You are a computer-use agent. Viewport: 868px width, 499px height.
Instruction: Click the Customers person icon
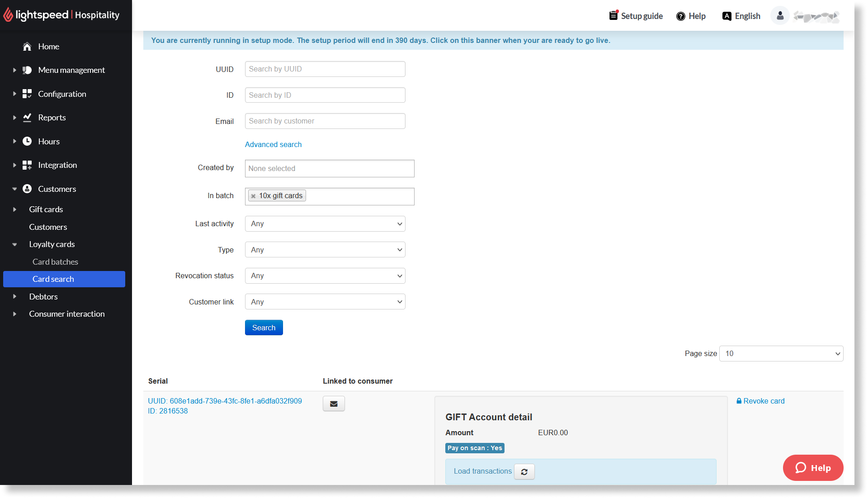coord(27,189)
